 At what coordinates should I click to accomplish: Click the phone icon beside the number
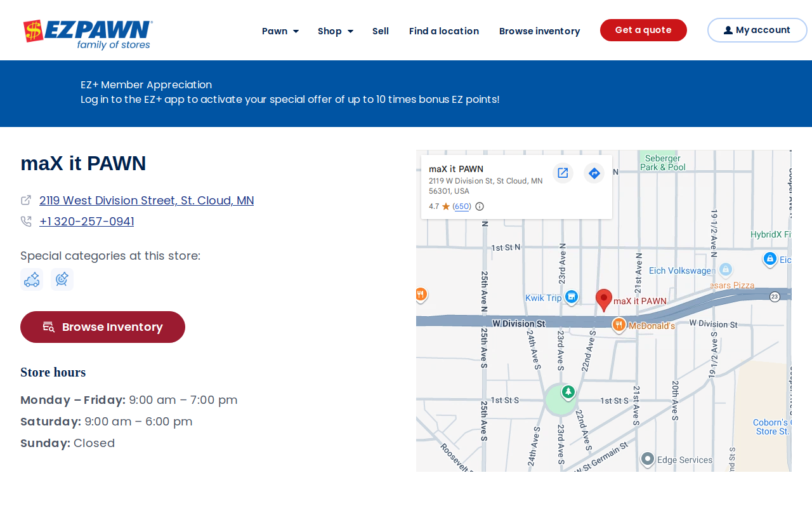26,221
